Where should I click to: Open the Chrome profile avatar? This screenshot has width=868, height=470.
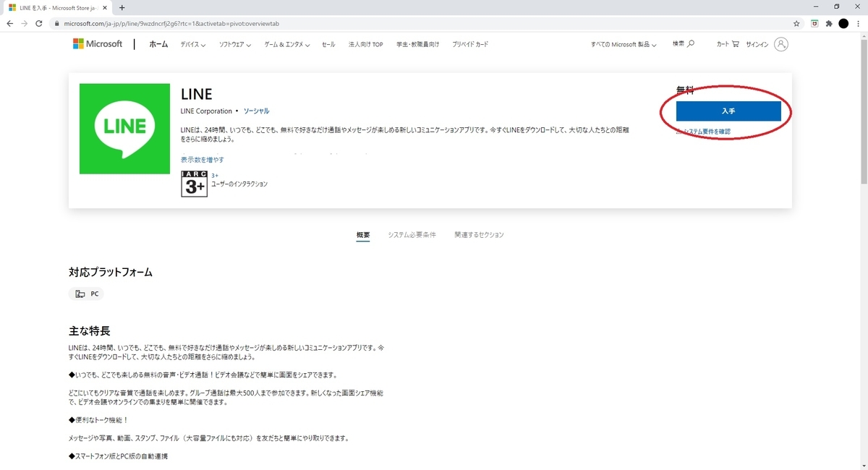tap(843, 23)
